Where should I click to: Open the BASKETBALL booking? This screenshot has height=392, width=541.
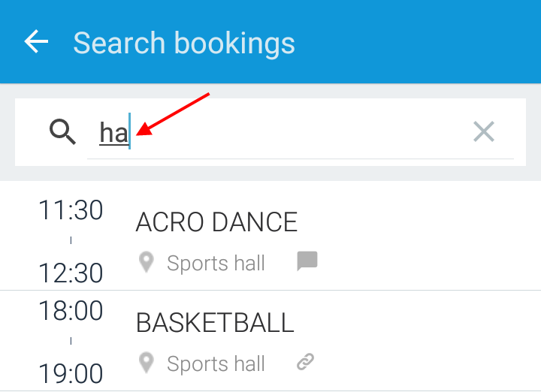pyautogui.click(x=270, y=341)
